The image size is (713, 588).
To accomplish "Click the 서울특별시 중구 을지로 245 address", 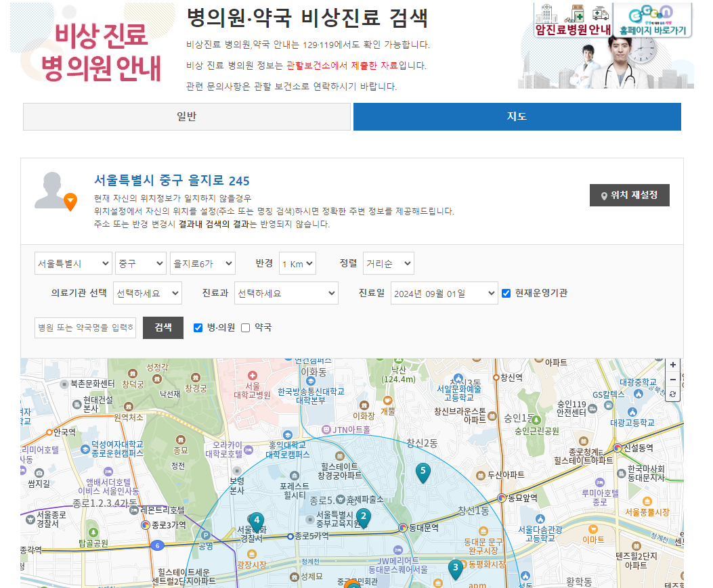I will point(171,181).
